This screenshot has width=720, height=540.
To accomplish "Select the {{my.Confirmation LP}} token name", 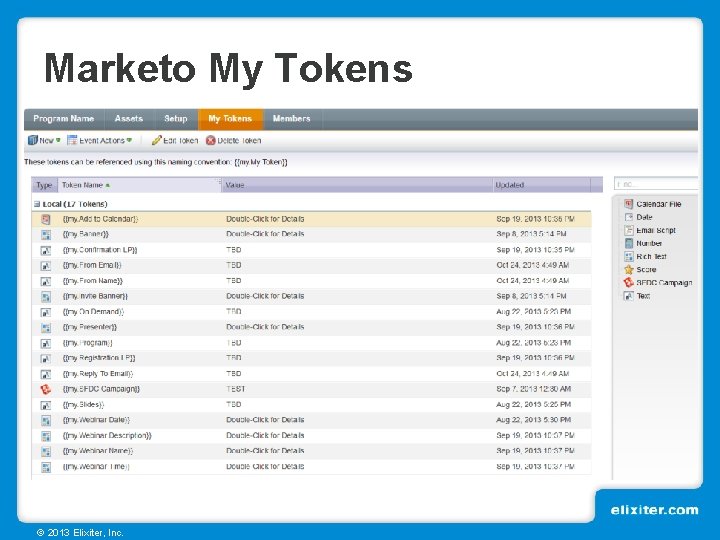I will [x=100, y=250].
